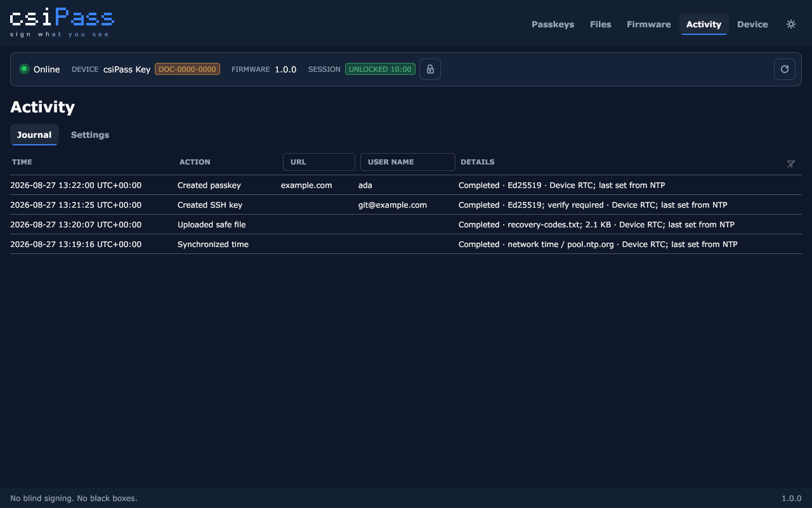Focus the URL filter field
The width and height of the screenshot is (812, 508).
click(x=319, y=162)
